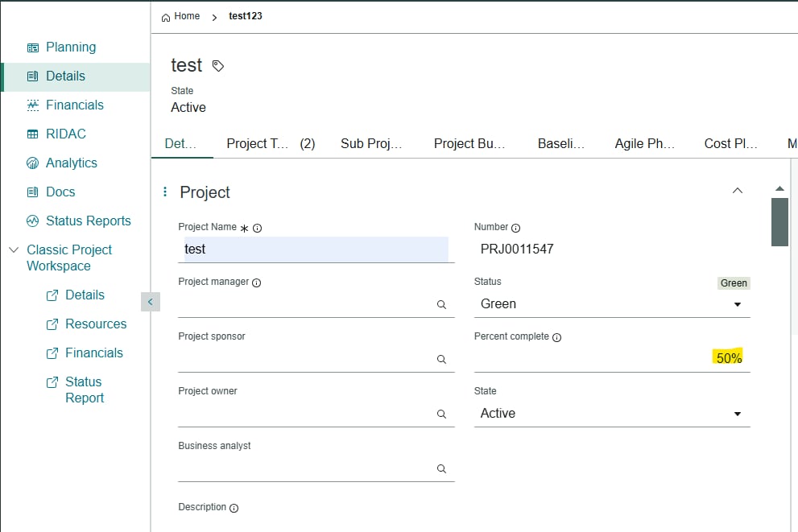Select the Planning icon in the sidebar
The width and height of the screenshot is (798, 532).
[33, 47]
